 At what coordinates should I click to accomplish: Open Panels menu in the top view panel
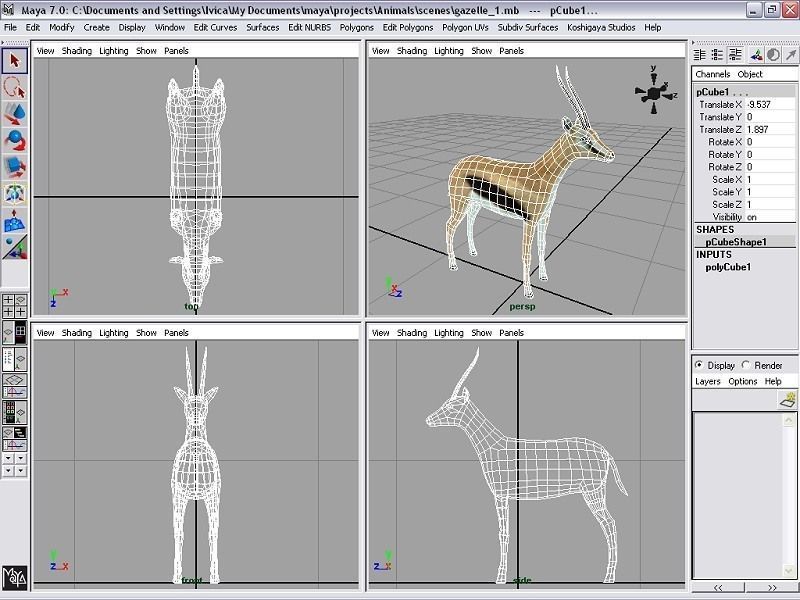pos(176,51)
